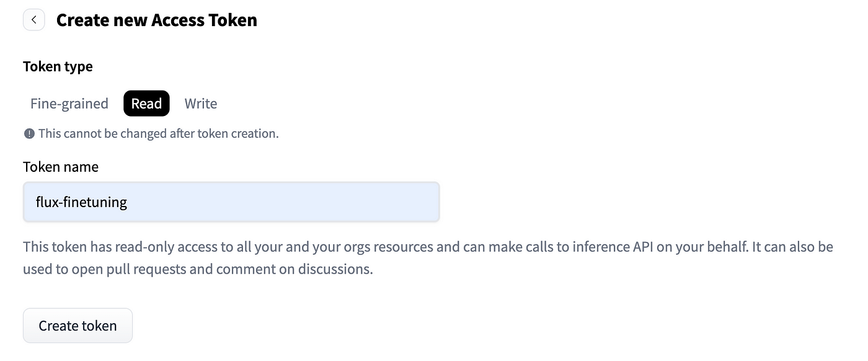
Task: Click the Create token button
Action: click(77, 326)
